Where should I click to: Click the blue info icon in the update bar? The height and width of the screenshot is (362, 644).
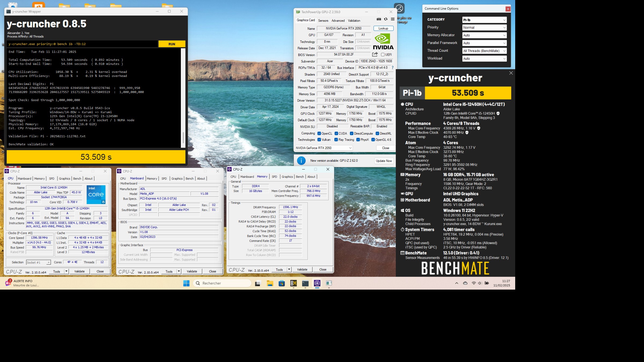(x=301, y=161)
